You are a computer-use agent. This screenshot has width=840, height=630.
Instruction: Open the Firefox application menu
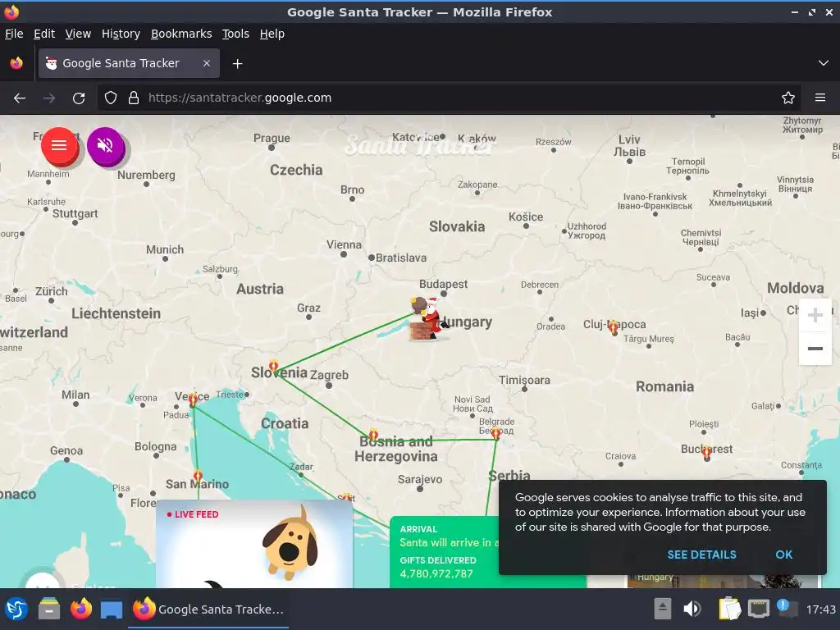coord(820,98)
